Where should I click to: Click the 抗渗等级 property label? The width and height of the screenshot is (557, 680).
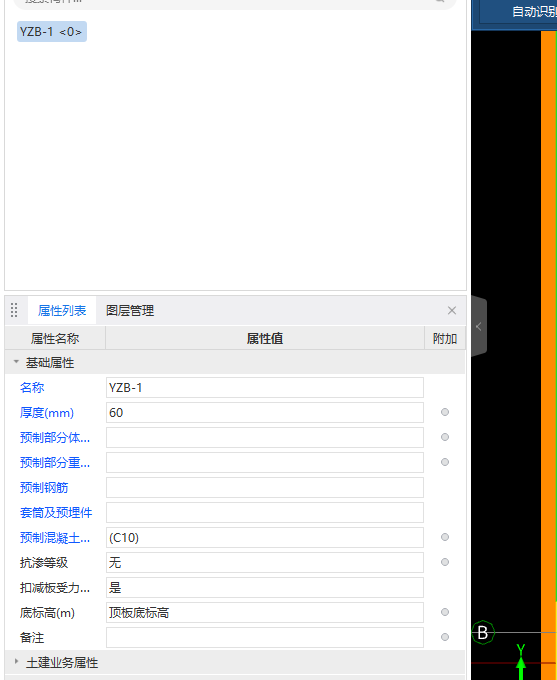[x=44, y=562]
